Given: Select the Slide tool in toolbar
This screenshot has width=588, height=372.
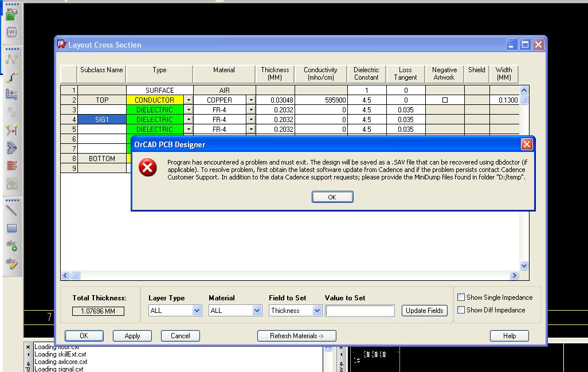Looking at the screenshot, I should pyautogui.click(x=11, y=94).
